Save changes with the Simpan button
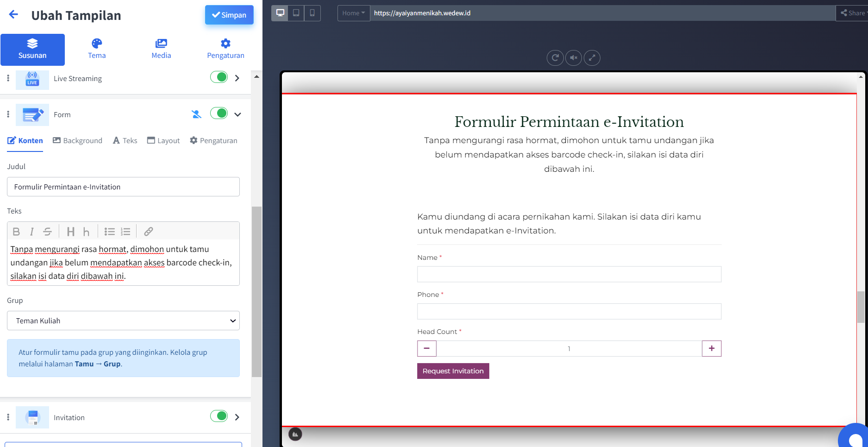Screen dimensions: 868x447 (x=229, y=15)
